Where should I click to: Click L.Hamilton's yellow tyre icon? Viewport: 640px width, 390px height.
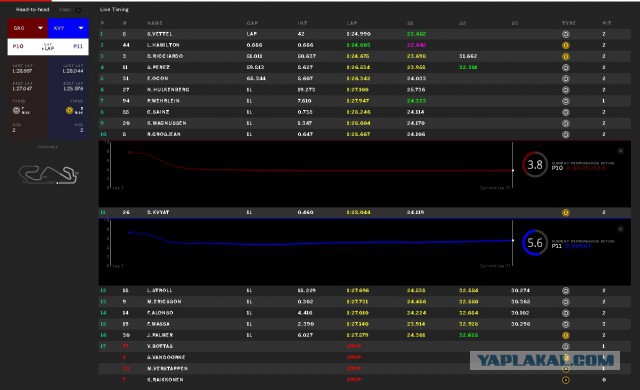click(x=566, y=45)
